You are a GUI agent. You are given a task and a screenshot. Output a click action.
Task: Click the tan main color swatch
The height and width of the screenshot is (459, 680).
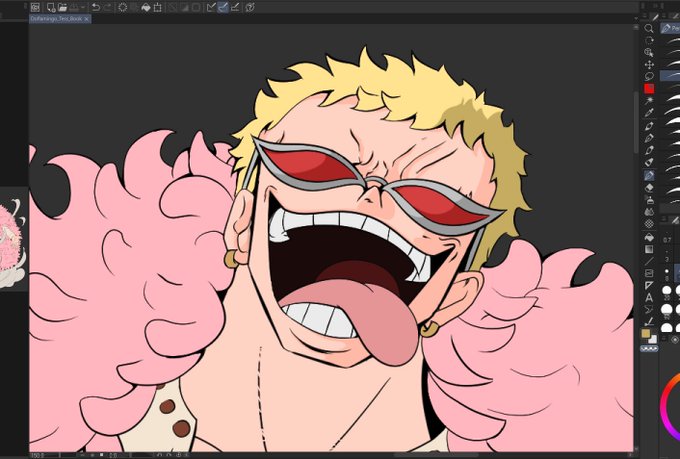646,333
